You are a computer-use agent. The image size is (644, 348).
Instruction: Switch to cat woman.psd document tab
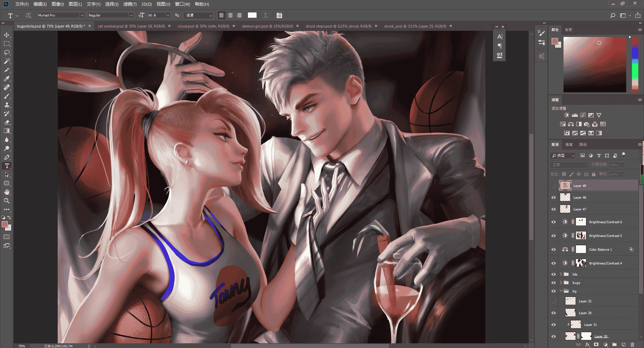point(131,26)
